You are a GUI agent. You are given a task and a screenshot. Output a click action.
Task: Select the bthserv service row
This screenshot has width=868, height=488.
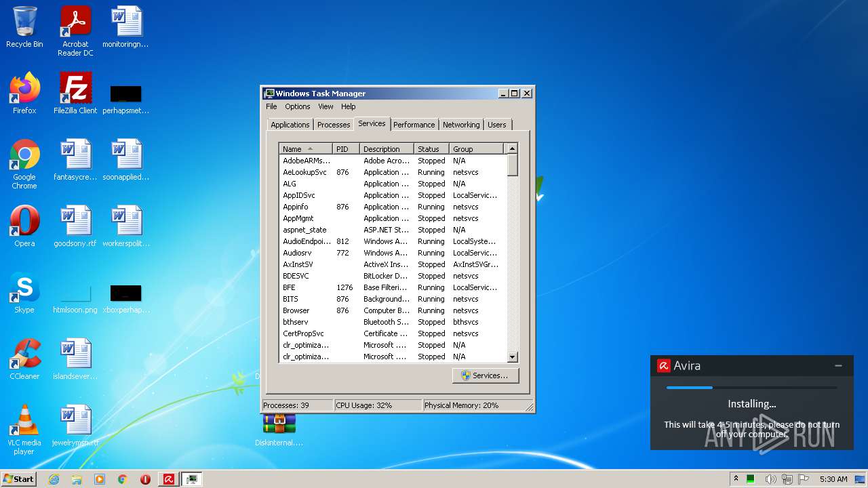point(393,322)
